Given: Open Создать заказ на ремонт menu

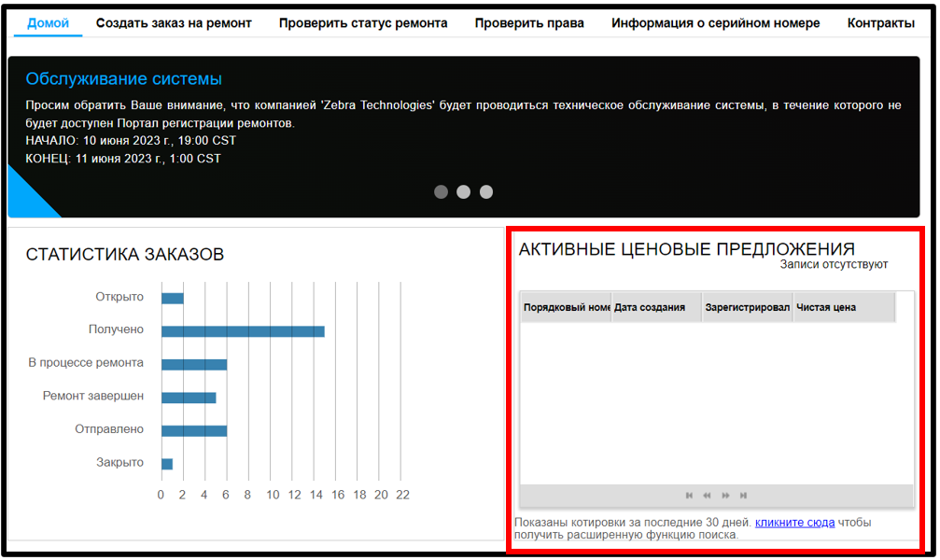Looking at the screenshot, I should coord(174,23).
